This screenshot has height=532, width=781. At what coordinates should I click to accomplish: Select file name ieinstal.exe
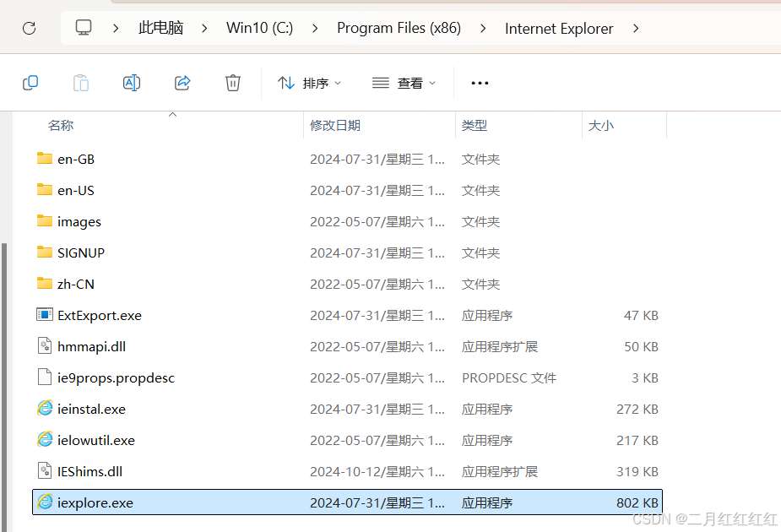92,410
